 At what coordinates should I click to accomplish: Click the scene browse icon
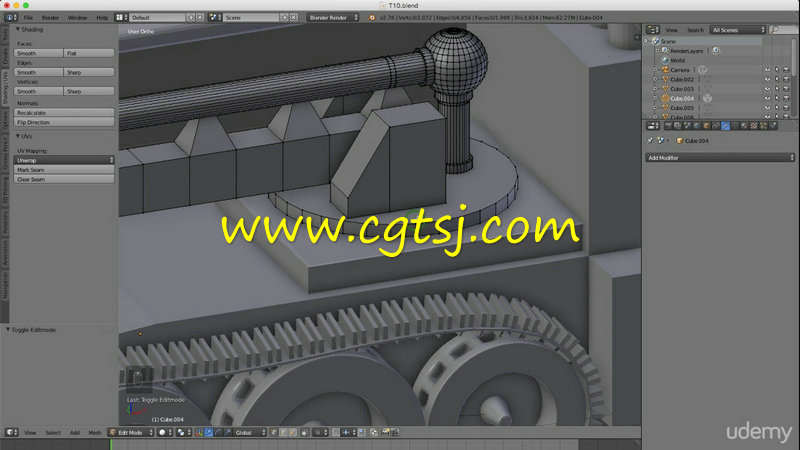(x=215, y=17)
